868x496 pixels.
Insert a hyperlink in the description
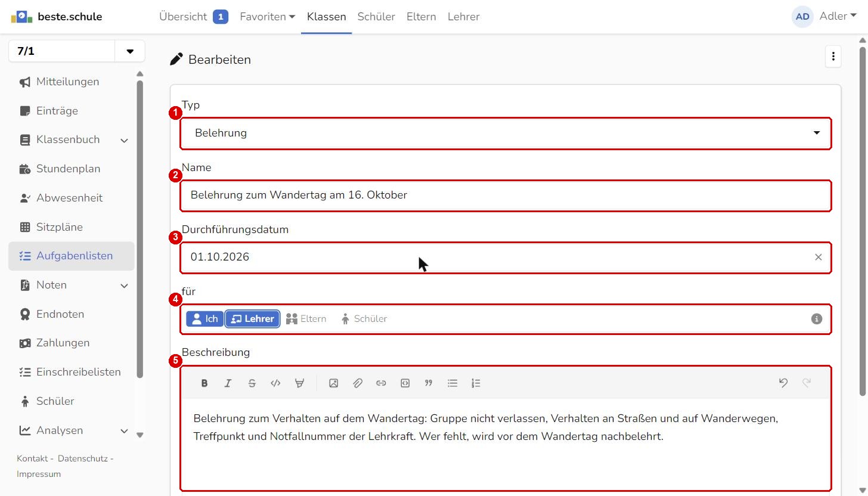pyautogui.click(x=381, y=383)
